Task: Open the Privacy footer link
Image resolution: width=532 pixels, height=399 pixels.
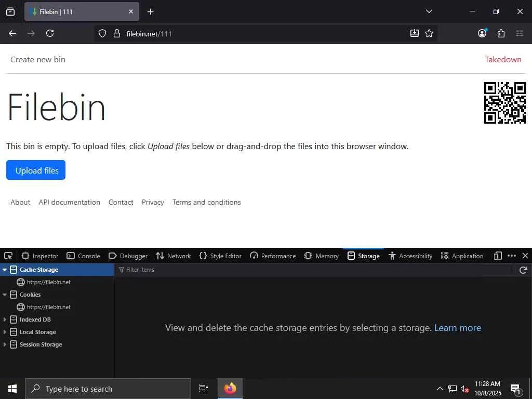Action: 153,202
